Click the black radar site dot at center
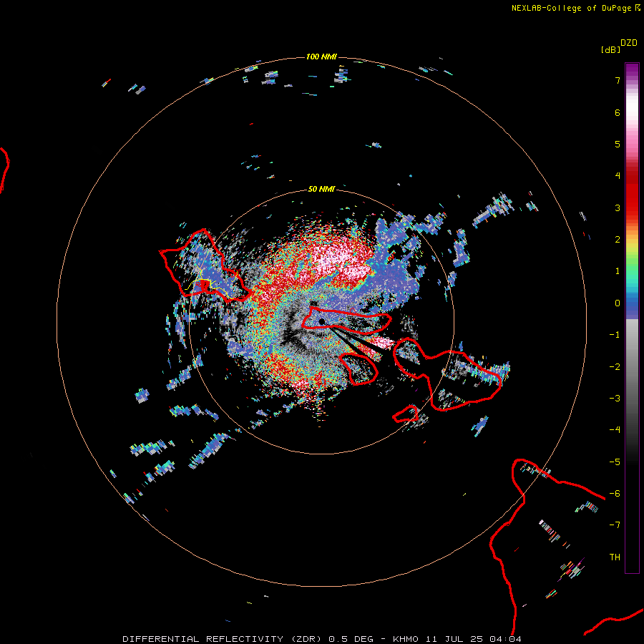The width and height of the screenshot is (644, 644). click(x=321, y=321)
